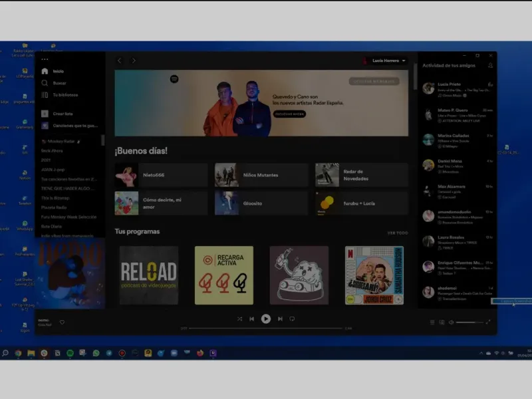Image resolution: width=532 pixels, height=399 pixels.
Task: Open the queue icon in player bar
Action: point(432,323)
